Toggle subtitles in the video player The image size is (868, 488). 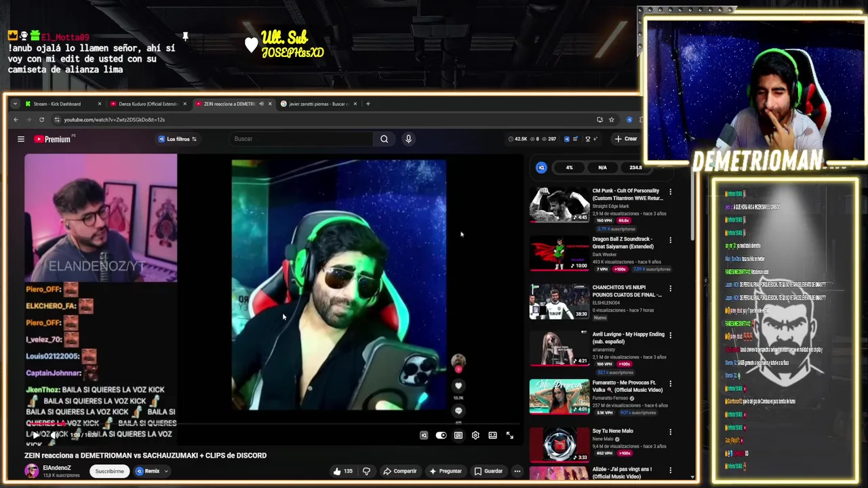click(458, 436)
